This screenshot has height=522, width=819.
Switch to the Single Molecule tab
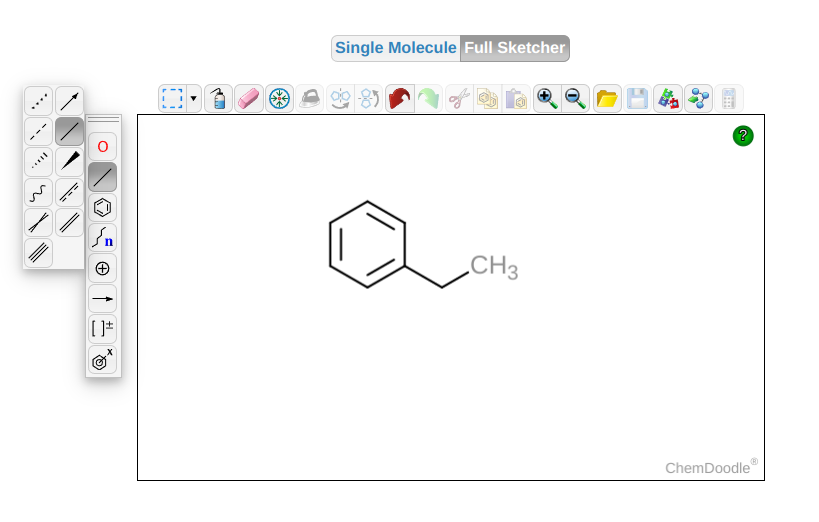click(395, 48)
